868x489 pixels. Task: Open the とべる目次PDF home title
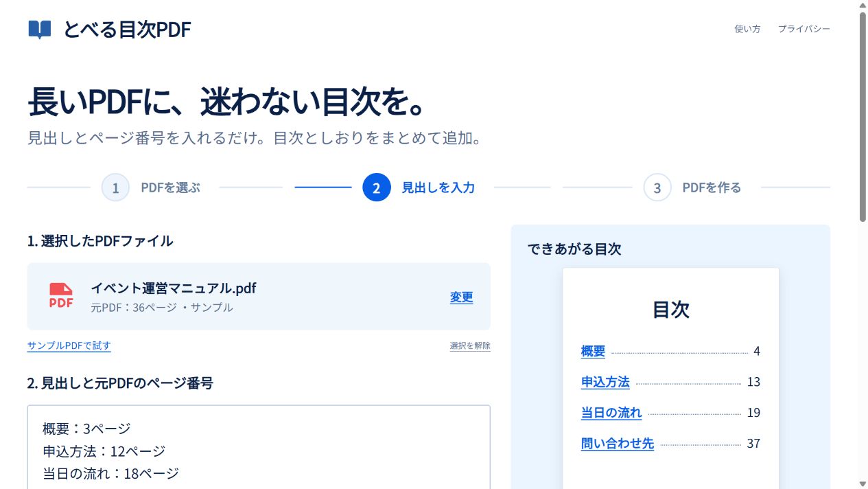coord(127,30)
